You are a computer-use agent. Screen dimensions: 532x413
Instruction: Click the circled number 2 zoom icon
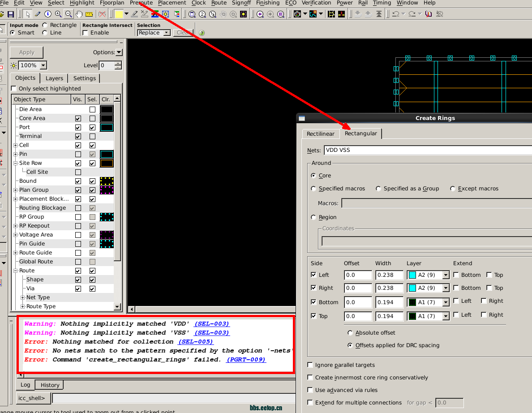(x=202, y=14)
